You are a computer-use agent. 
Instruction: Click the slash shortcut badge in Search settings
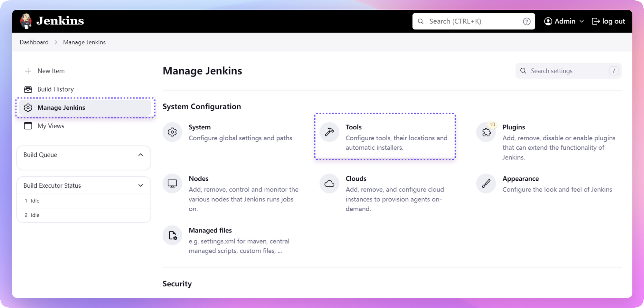coord(614,71)
